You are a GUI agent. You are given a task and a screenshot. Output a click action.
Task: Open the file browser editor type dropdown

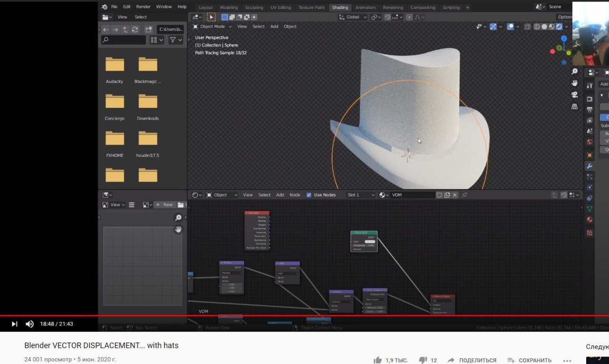(107, 17)
